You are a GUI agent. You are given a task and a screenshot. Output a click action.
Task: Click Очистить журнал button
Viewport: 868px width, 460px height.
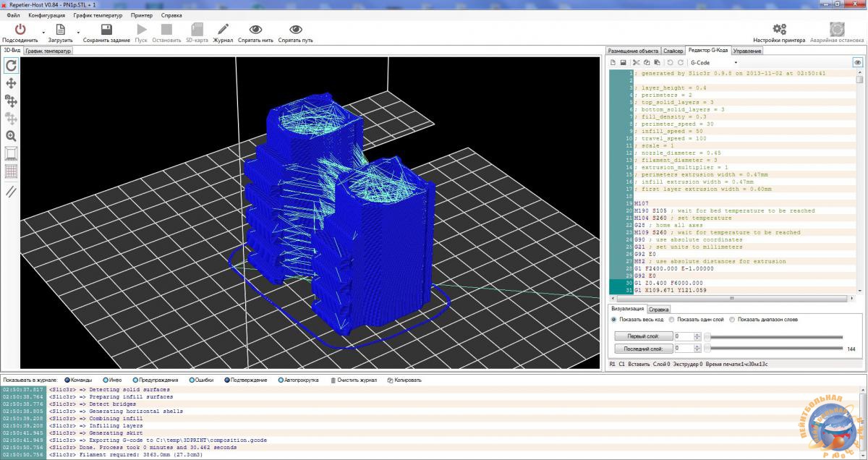tap(354, 380)
